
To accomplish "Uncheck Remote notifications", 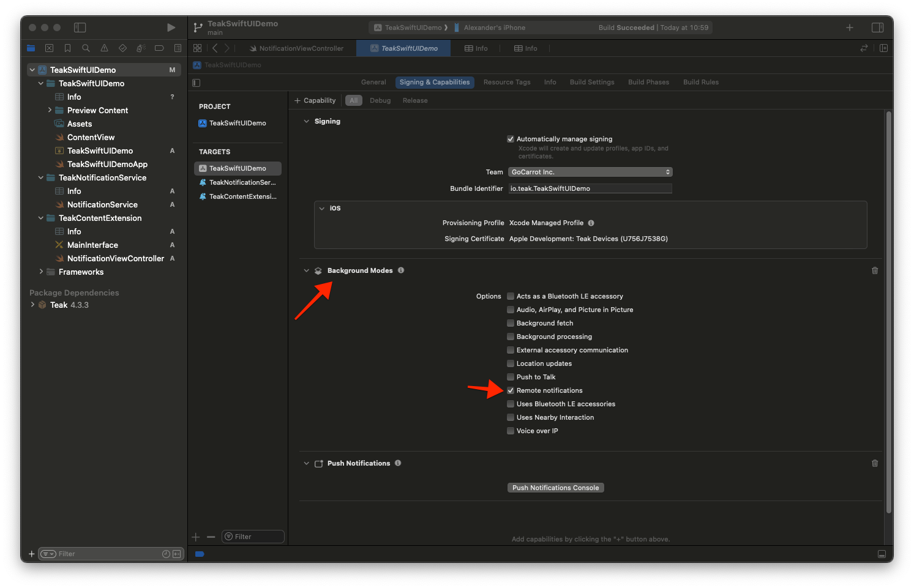I will pos(511,390).
